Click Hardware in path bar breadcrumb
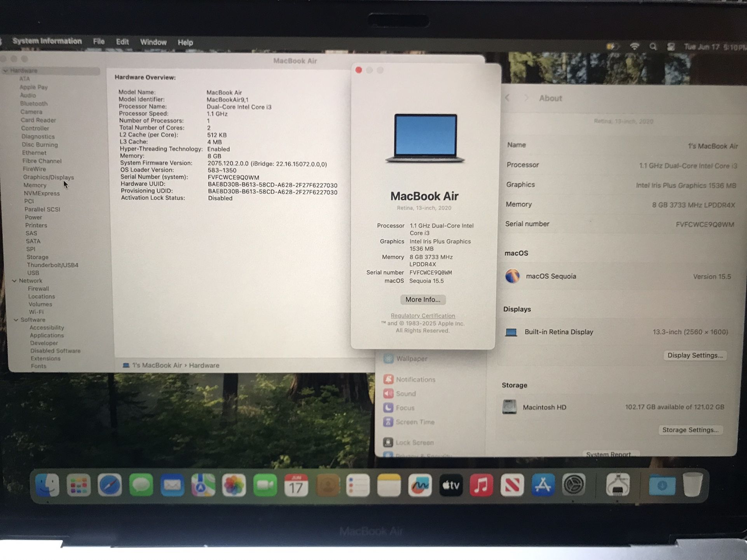The image size is (747, 560). tap(204, 365)
